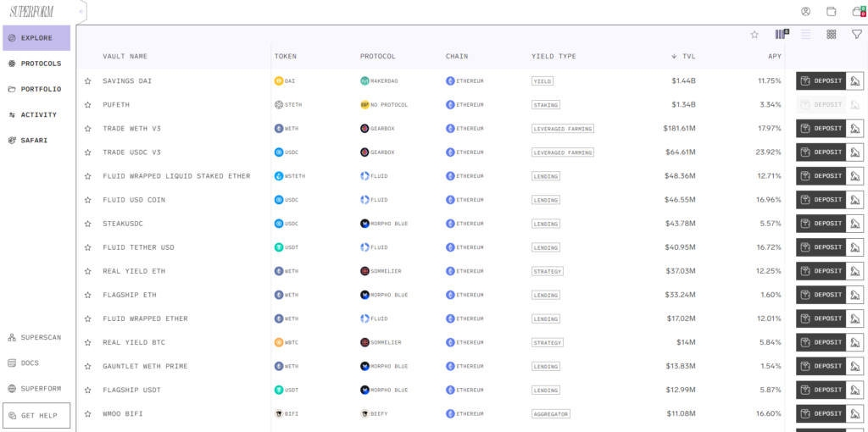The image size is (868, 432).
Task: Open the user profile icon
Action: (805, 11)
